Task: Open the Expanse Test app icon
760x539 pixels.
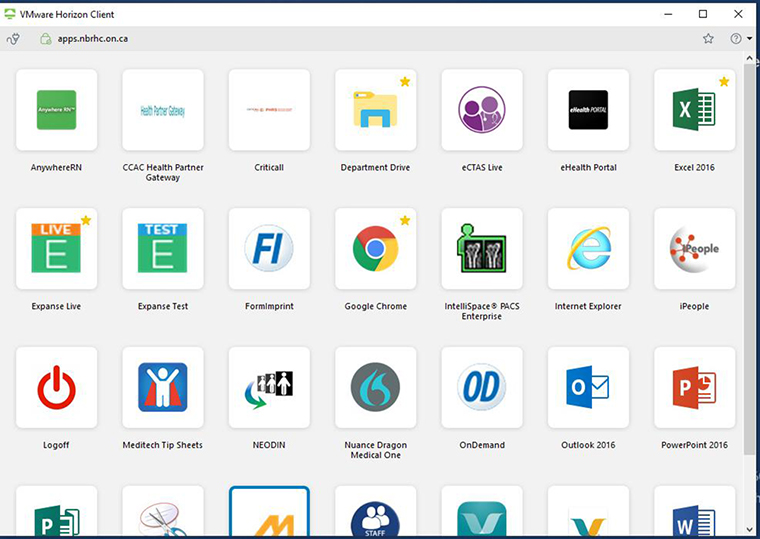Action: pos(163,249)
